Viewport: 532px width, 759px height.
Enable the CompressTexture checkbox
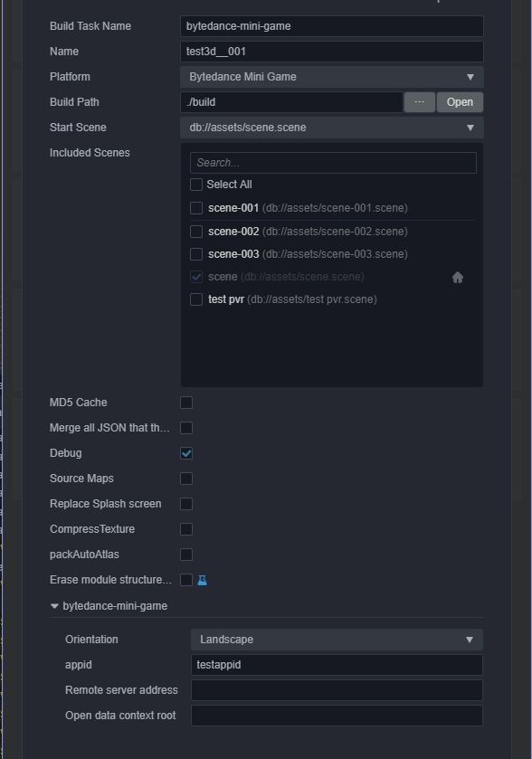click(186, 529)
